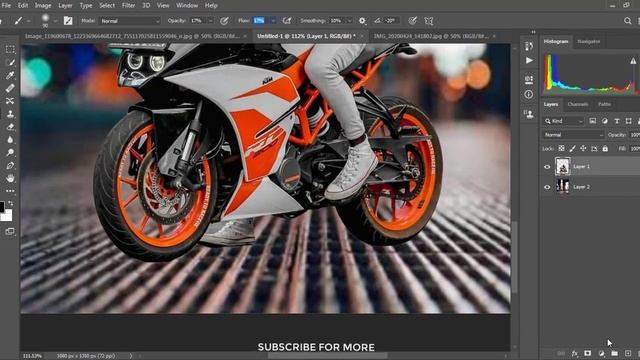Viewport: 640px width, 360px height.
Task: Open the Filter menu
Action: coord(128,6)
